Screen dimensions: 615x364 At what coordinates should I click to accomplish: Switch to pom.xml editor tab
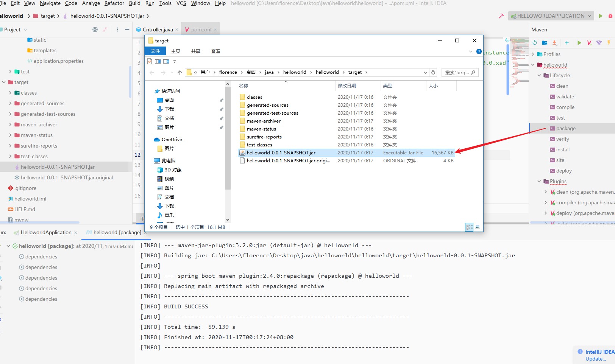tap(201, 30)
